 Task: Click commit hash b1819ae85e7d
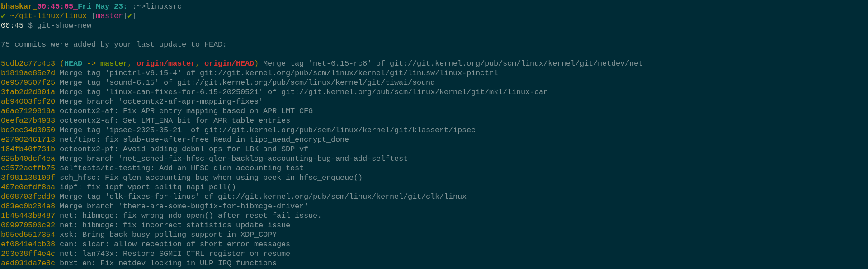point(28,73)
